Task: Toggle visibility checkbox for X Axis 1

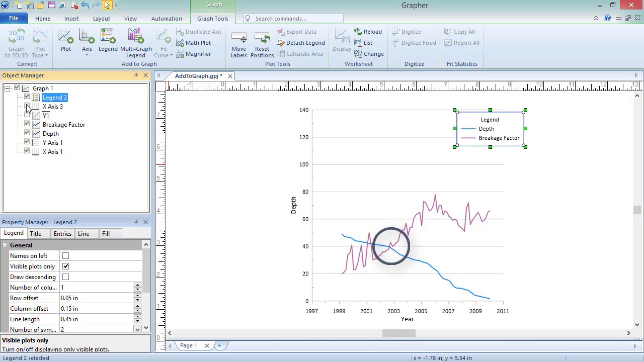Action: pyautogui.click(x=27, y=152)
